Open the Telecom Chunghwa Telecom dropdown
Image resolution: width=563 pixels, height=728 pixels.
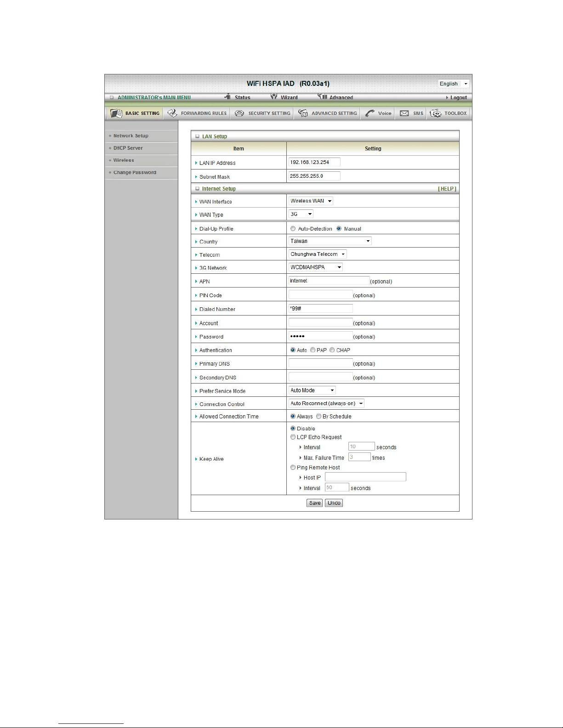coord(318,254)
